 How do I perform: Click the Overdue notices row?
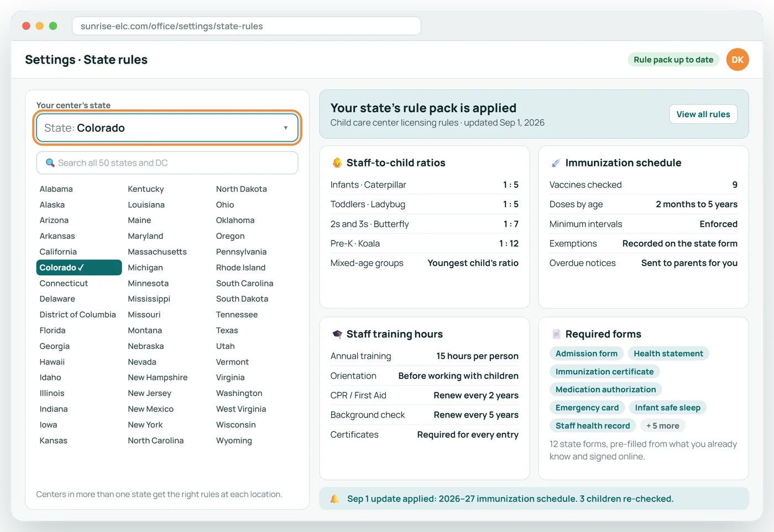tap(644, 263)
